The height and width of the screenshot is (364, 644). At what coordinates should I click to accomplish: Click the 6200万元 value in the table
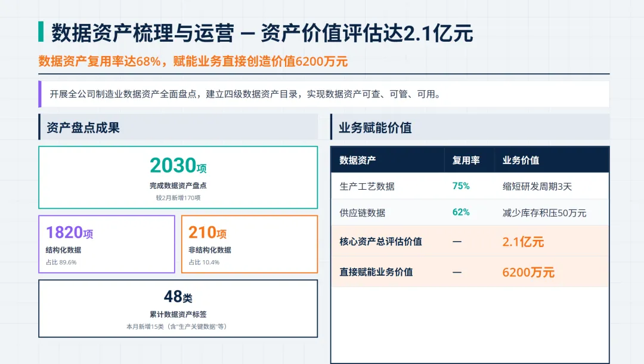[x=528, y=272]
